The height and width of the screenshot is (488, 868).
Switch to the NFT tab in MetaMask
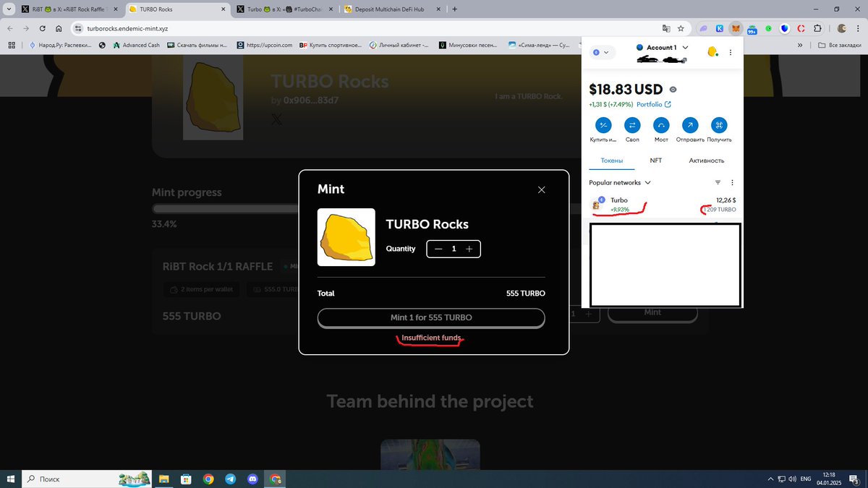(x=656, y=160)
